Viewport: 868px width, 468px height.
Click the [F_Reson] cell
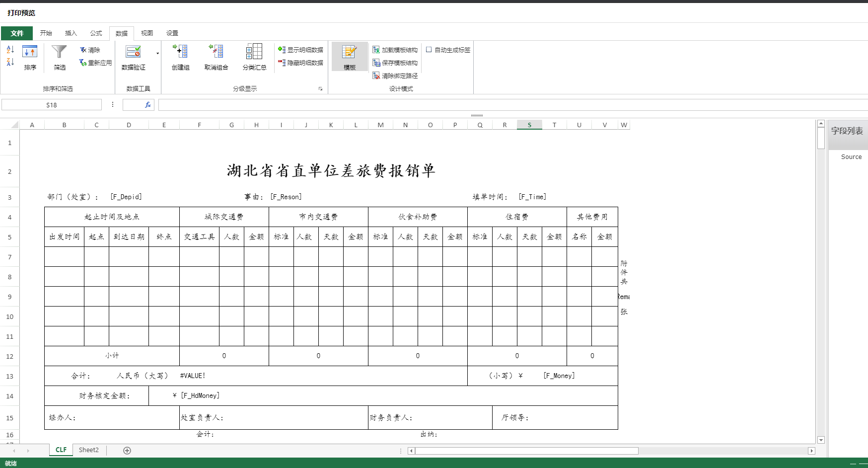point(286,197)
